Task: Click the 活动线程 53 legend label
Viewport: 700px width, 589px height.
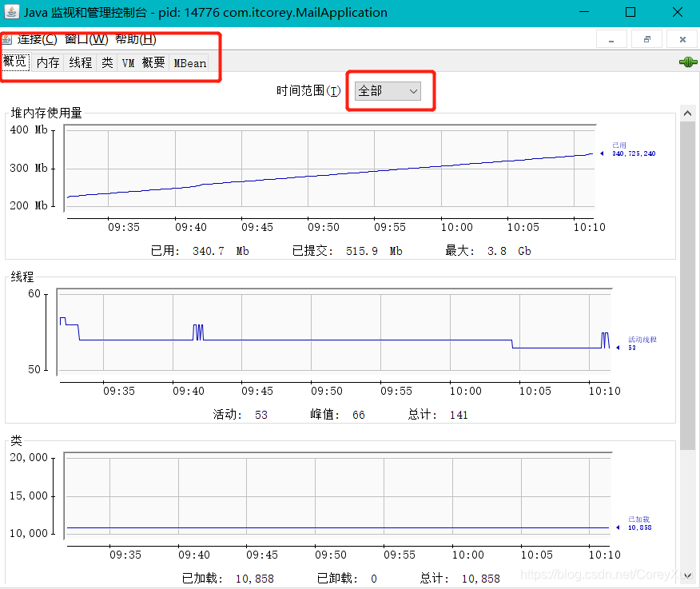Action: click(x=642, y=344)
